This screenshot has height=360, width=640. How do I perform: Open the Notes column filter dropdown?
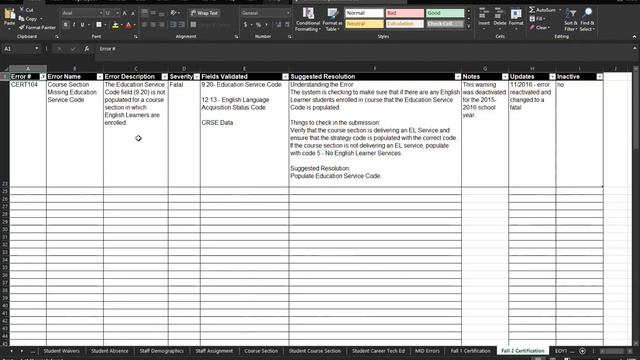click(x=505, y=77)
